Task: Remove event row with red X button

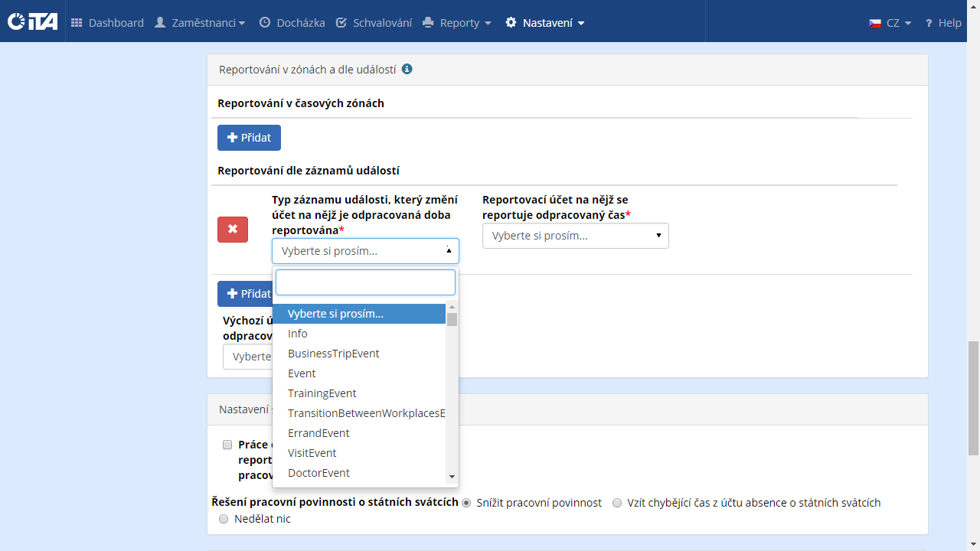Action: [x=233, y=230]
